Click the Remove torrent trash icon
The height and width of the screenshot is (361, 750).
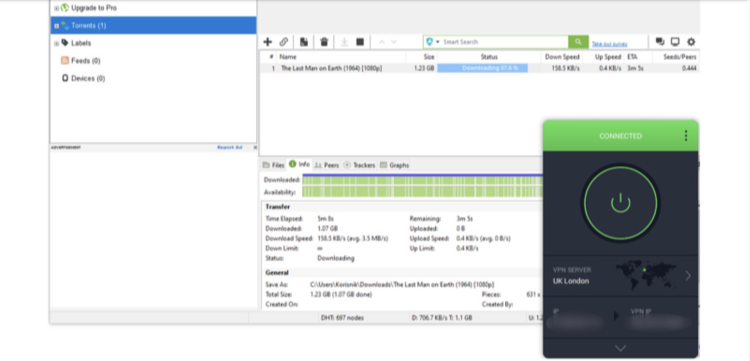(324, 42)
